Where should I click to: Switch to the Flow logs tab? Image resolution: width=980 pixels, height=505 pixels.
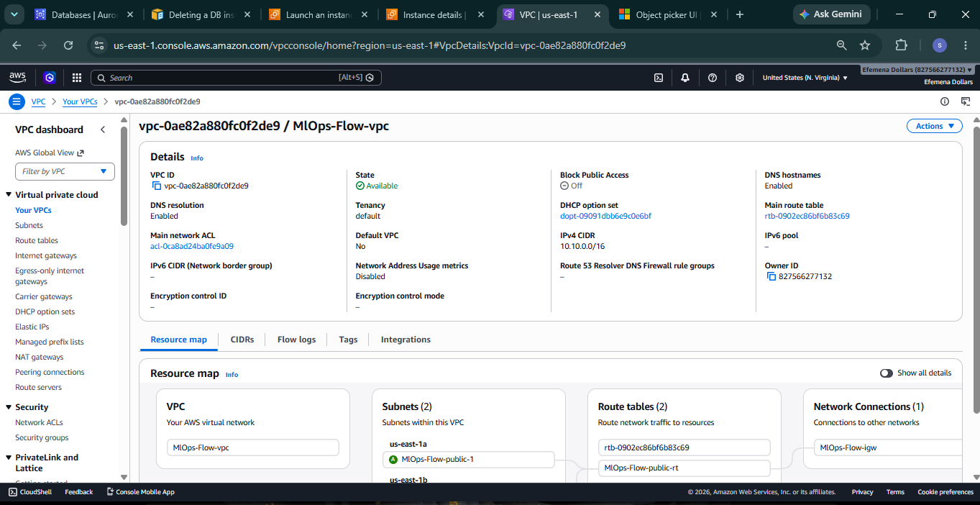[x=296, y=340]
